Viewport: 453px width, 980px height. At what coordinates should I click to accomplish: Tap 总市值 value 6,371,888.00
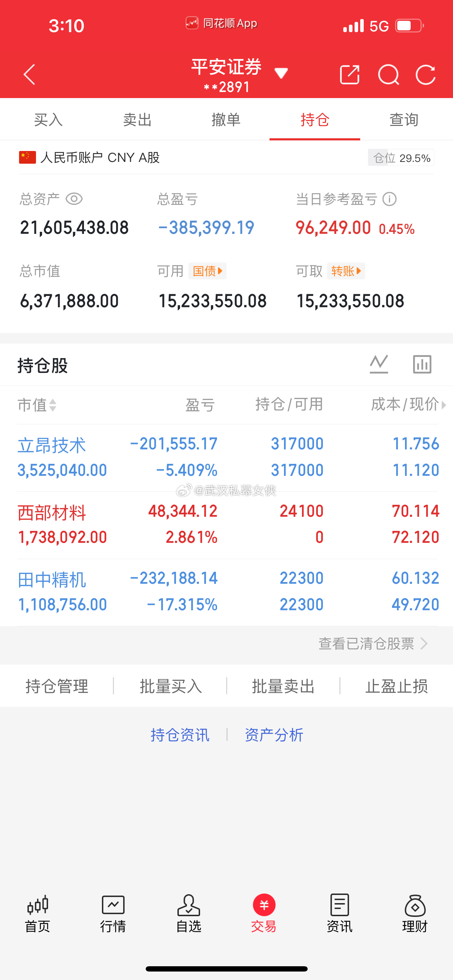click(x=70, y=301)
